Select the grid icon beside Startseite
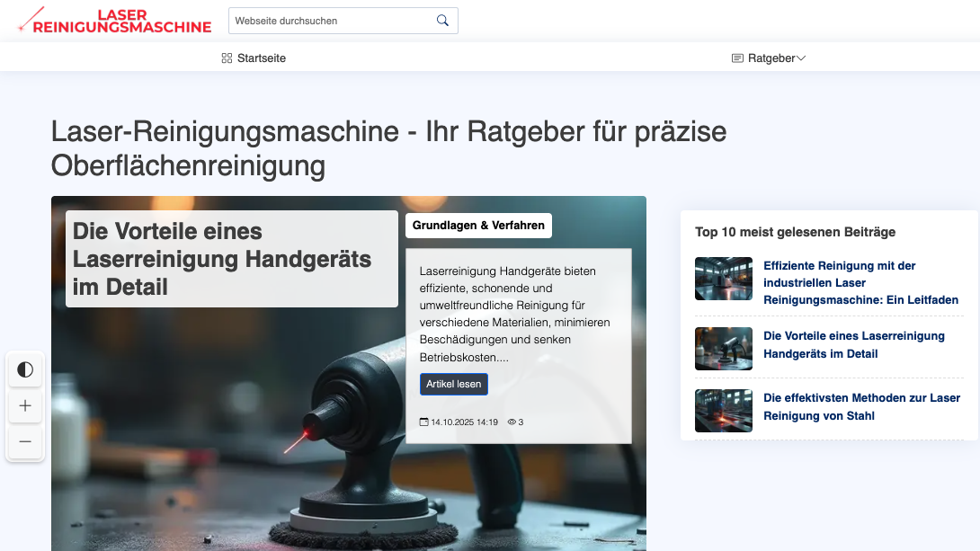This screenshot has width=980, height=551. [226, 58]
